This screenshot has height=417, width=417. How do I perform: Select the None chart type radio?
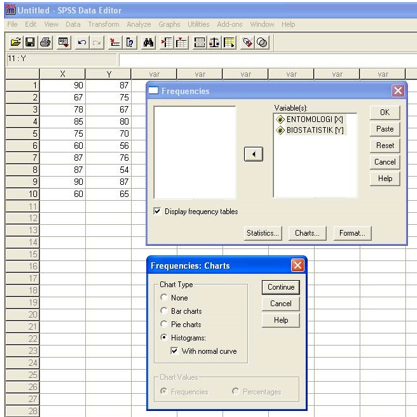pyautogui.click(x=164, y=297)
